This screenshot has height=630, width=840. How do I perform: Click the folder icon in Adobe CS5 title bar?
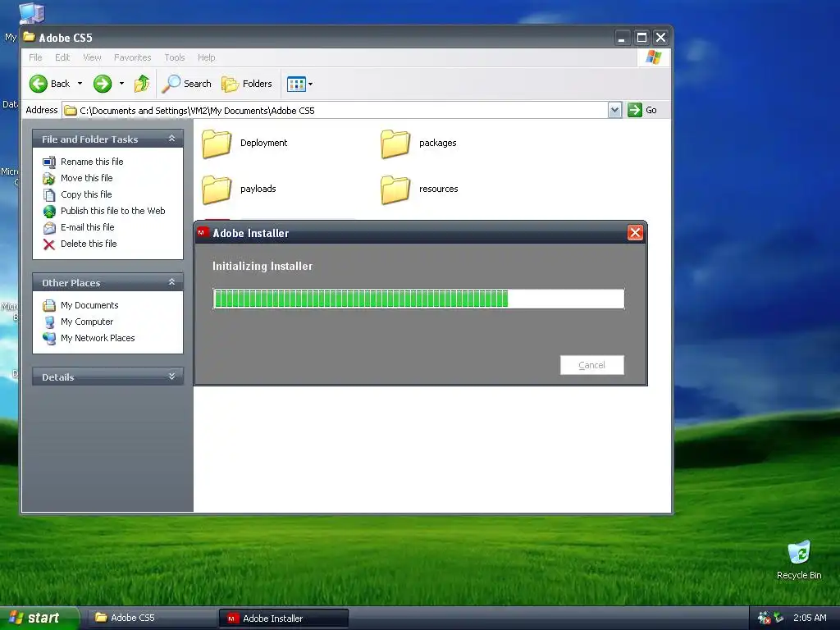pos(30,37)
